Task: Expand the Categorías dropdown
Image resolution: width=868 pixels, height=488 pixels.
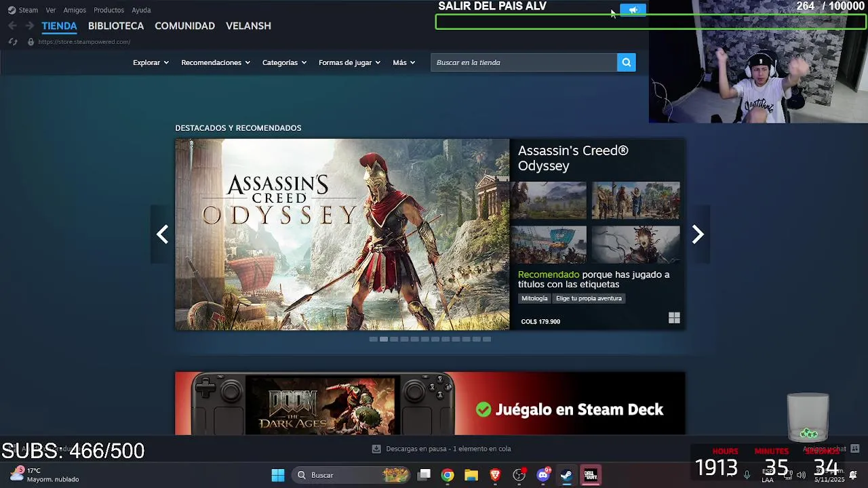Action: pyautogui.click(x=284, y=62)
